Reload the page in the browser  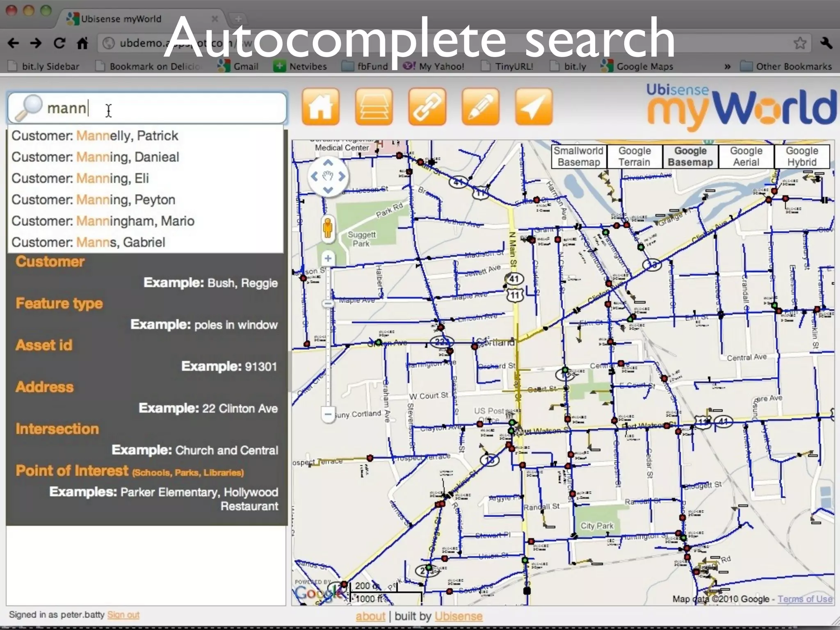pyautogui.click(x=59, y=43)
